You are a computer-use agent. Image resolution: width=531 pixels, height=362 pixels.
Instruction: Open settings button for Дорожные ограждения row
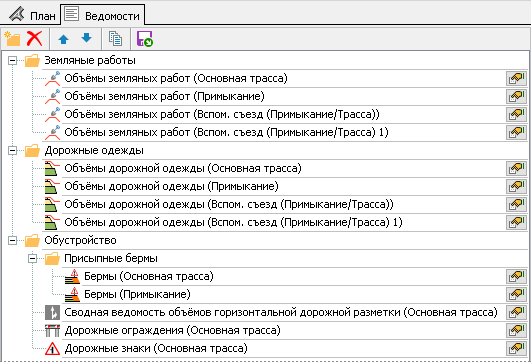point(516,330)
